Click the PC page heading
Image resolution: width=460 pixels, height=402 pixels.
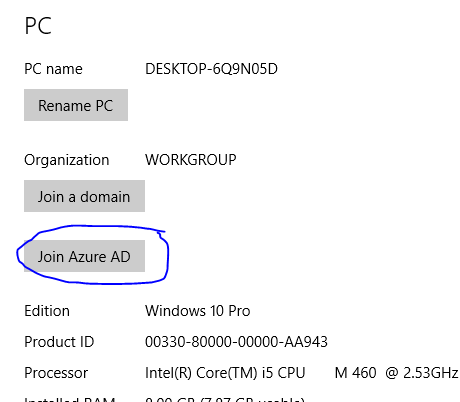[38, 26]
